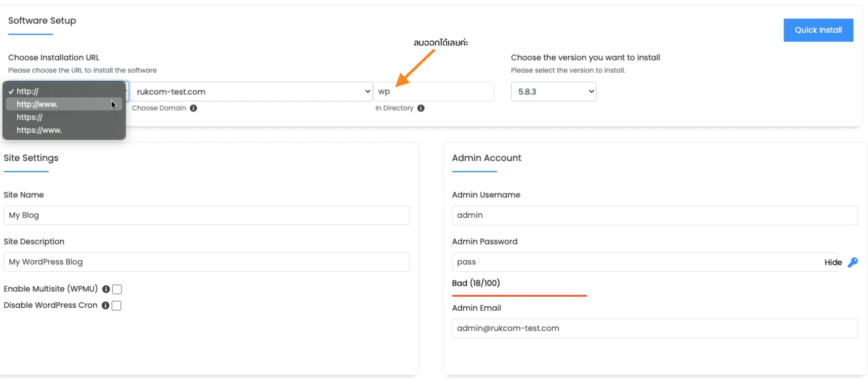Open the Choose Domain dropdown
Screen dimensions: 868x379
[251, 92]
